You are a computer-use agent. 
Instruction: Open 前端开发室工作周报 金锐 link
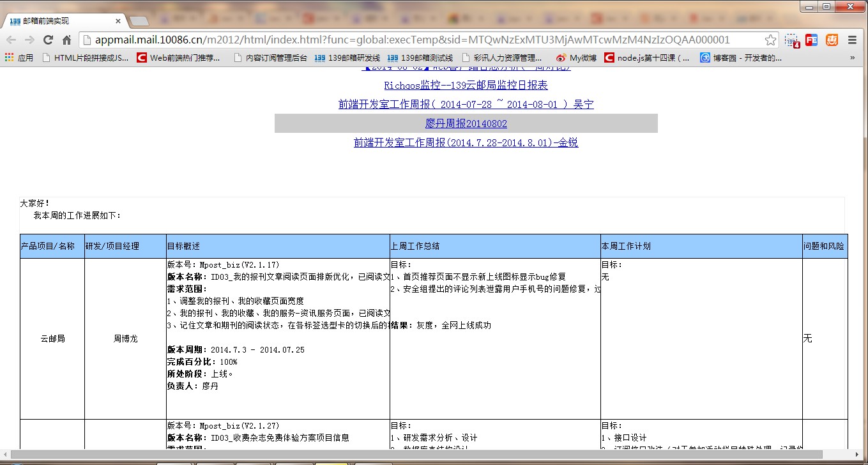pos(466,142)
